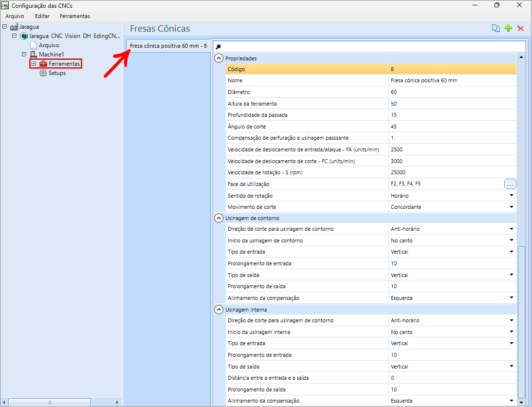This screenshot has height=407, width=532.
Task: Open the Editar menu
Action: coord(42,16)
